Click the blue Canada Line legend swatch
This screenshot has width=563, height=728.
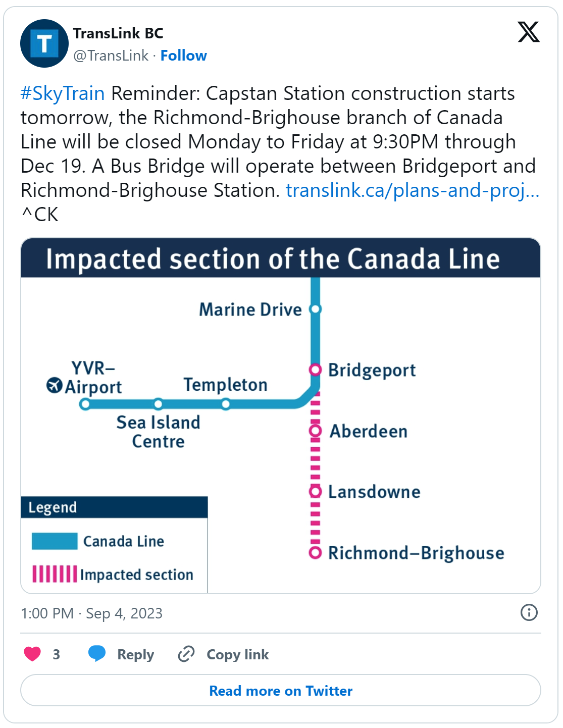point(55,541)
